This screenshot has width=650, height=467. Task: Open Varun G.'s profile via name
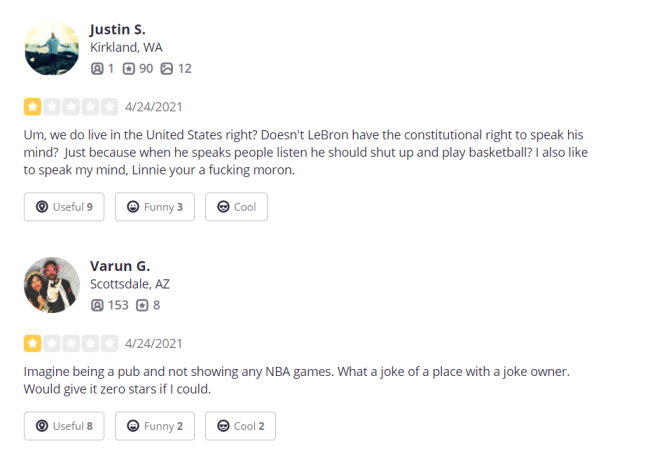point(120,266)
